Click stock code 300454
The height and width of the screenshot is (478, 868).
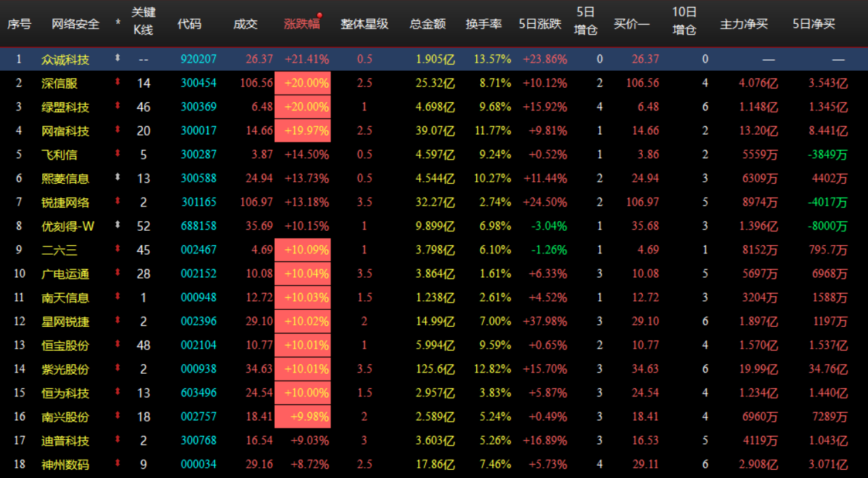199,83
